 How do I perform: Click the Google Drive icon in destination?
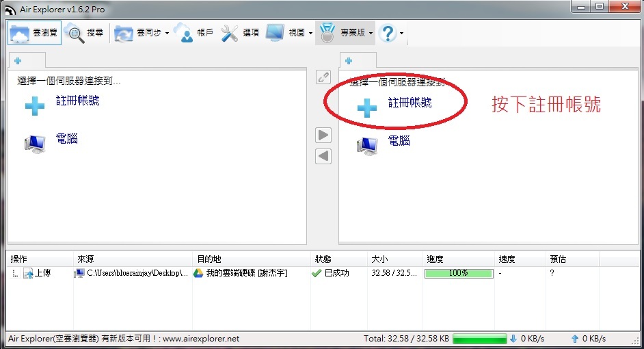tap(198, 273)
